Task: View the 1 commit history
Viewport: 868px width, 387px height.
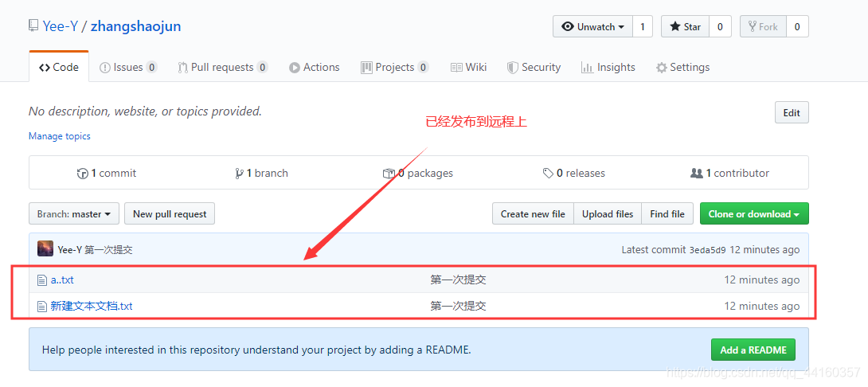Action: 106,173
